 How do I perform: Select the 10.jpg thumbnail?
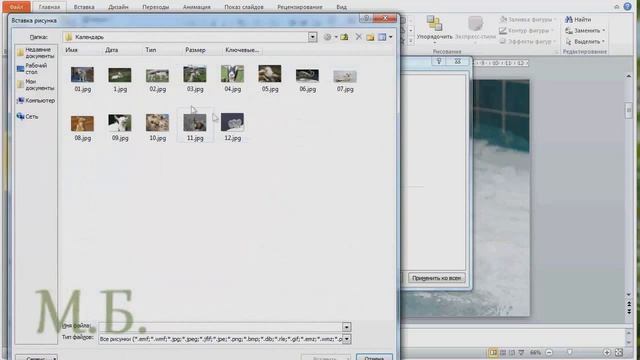point(158,123)
